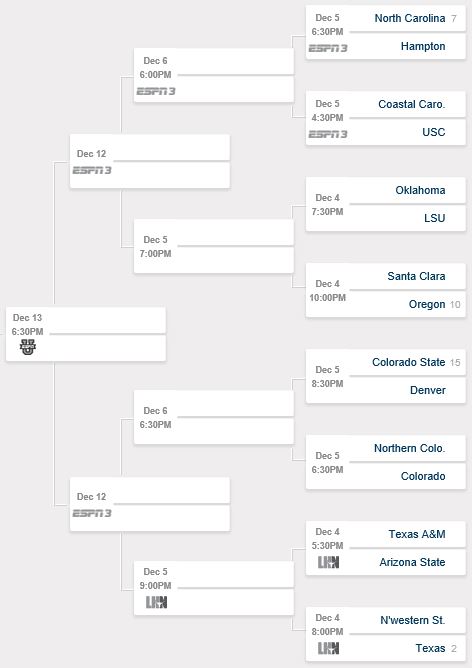Click ESPN3 logo on Dec 6 6:00PM matchup

(x=156, y=91)
